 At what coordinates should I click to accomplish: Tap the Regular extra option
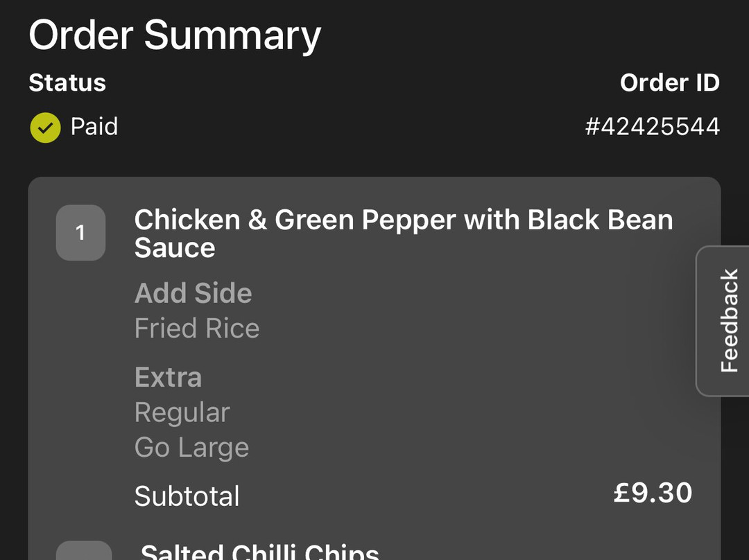point(182,412)
